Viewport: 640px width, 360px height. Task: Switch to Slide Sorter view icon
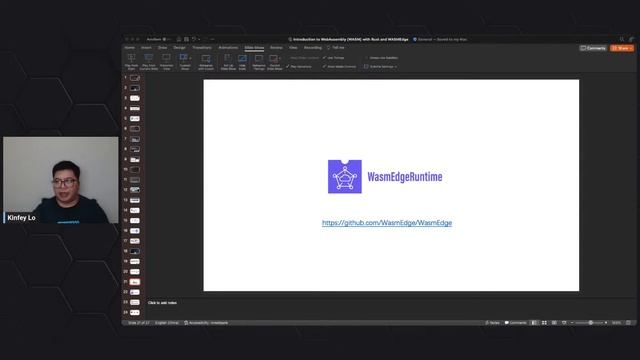[x=544, y=323]
